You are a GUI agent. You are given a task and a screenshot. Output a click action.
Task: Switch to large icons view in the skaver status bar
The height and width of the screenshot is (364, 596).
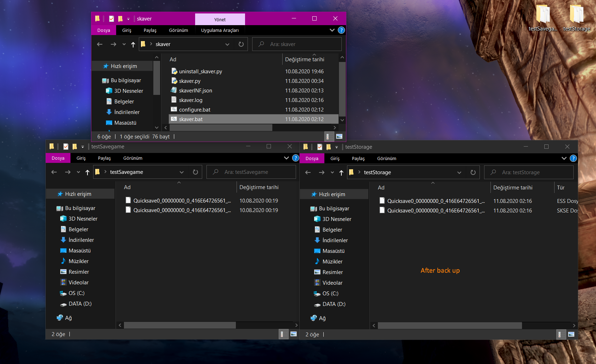[x=339, y=136]
